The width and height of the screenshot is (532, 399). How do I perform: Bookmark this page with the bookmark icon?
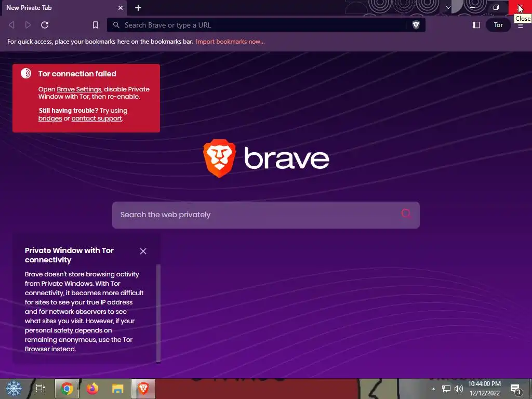[x=96, y=25]
